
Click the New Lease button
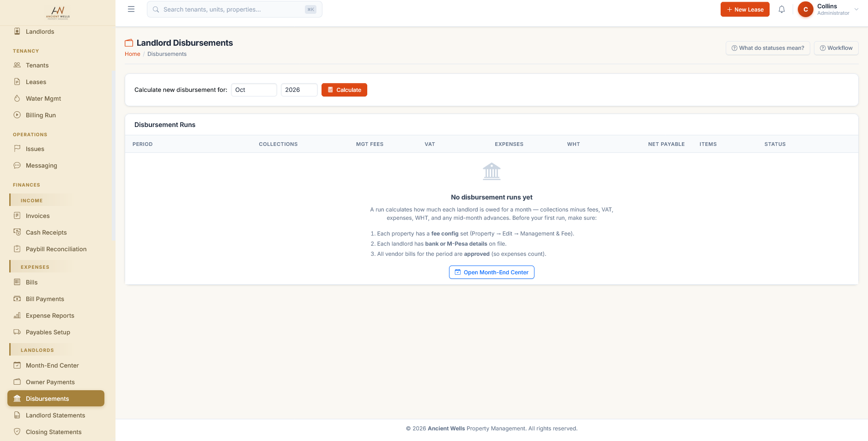tap(745, 9)
